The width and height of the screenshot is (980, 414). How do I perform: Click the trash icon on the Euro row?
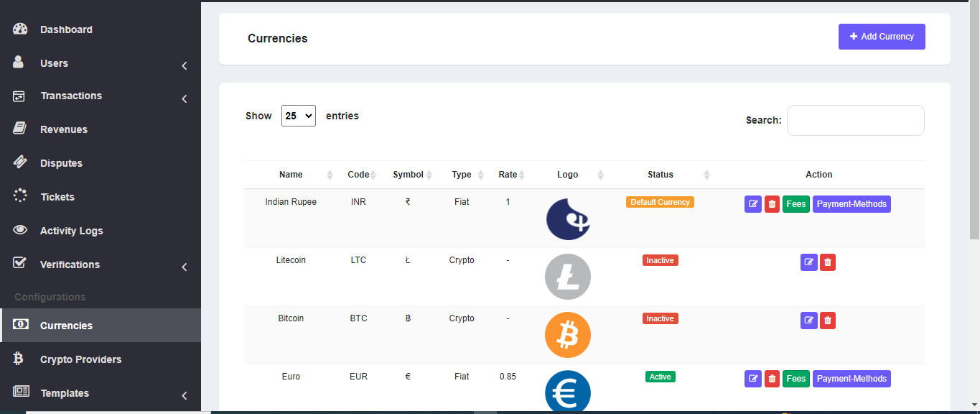pyautogui.click(x=772, y=378)
